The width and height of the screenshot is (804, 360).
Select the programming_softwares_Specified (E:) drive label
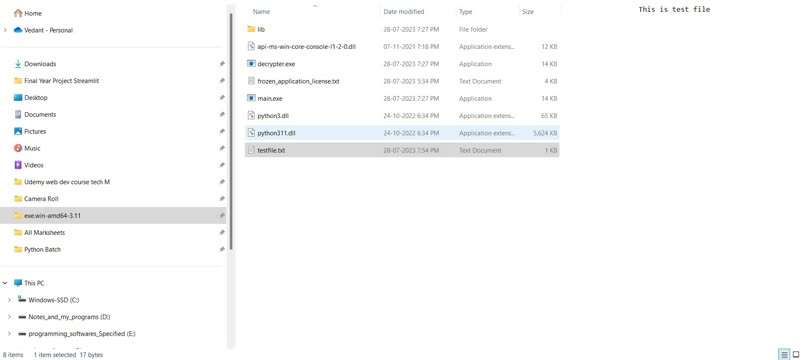[82, 334]
